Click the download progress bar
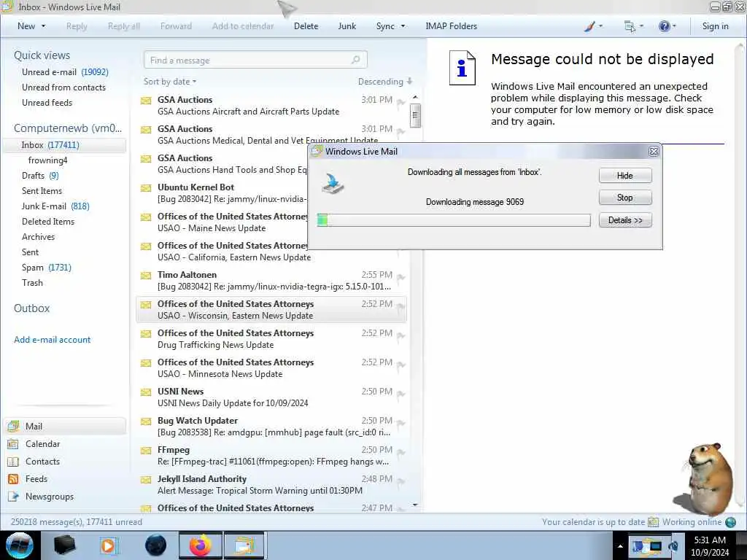747x560 pixels. click(x=454, y=219)
